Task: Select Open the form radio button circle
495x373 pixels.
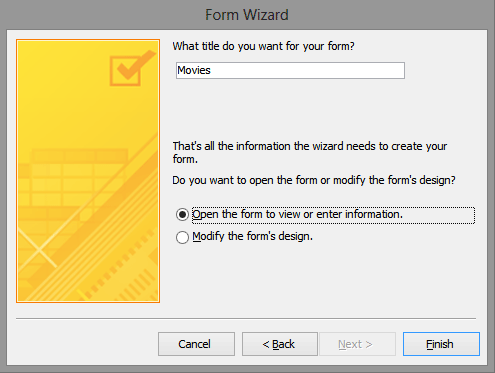Action: click(x=182, y=215)
